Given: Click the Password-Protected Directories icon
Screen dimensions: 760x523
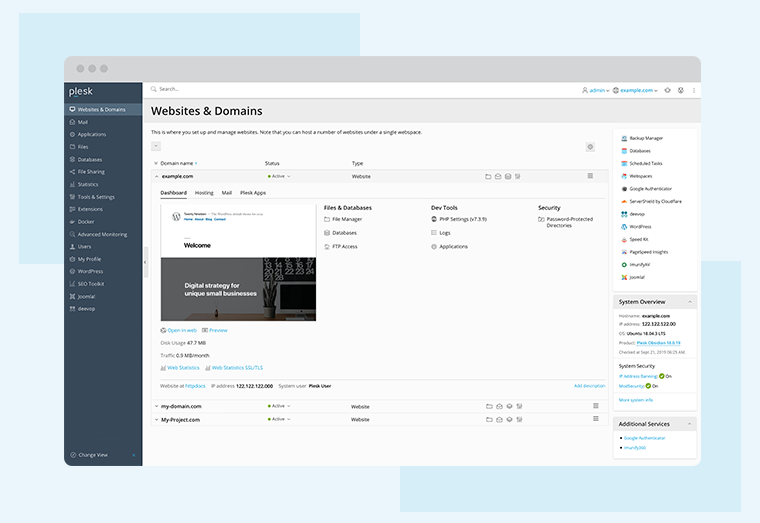Looking at the screenshot, I should [x=541, y=218].
